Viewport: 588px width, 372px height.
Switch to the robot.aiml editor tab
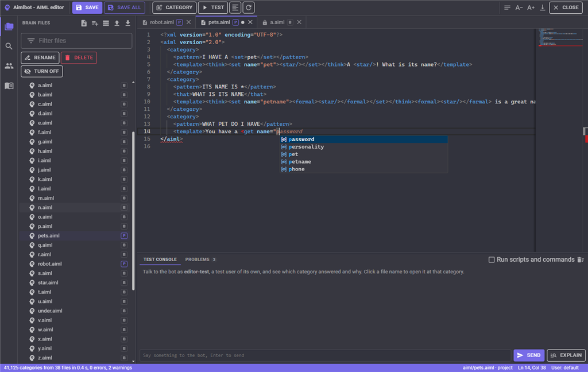click(x=161, y=22)
